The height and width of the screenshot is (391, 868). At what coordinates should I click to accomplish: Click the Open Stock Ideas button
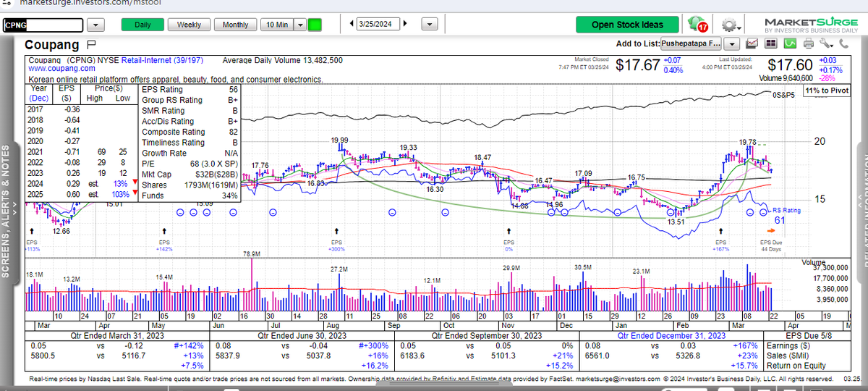pos(627,25)
